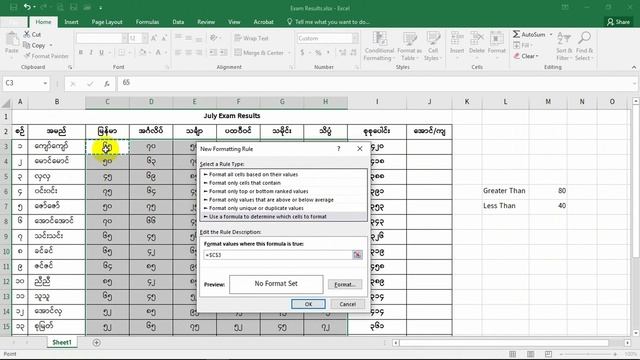Open the font size dropdown

tap(144, 38)
